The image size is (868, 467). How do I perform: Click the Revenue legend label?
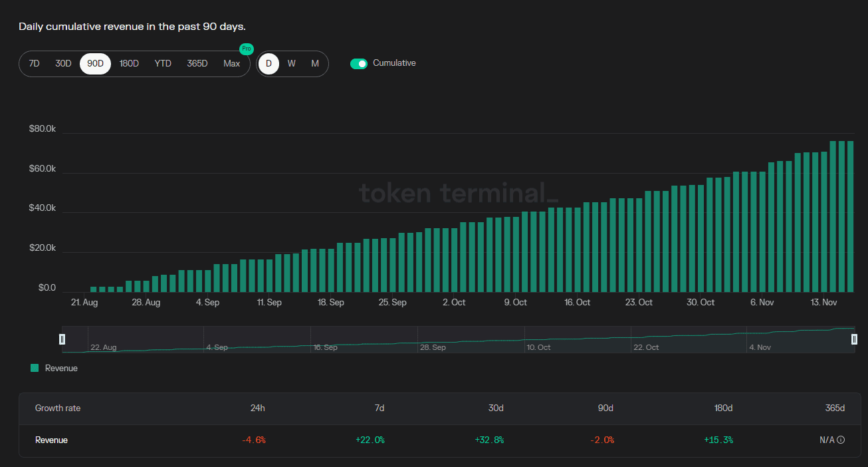(x=61, y=368)
